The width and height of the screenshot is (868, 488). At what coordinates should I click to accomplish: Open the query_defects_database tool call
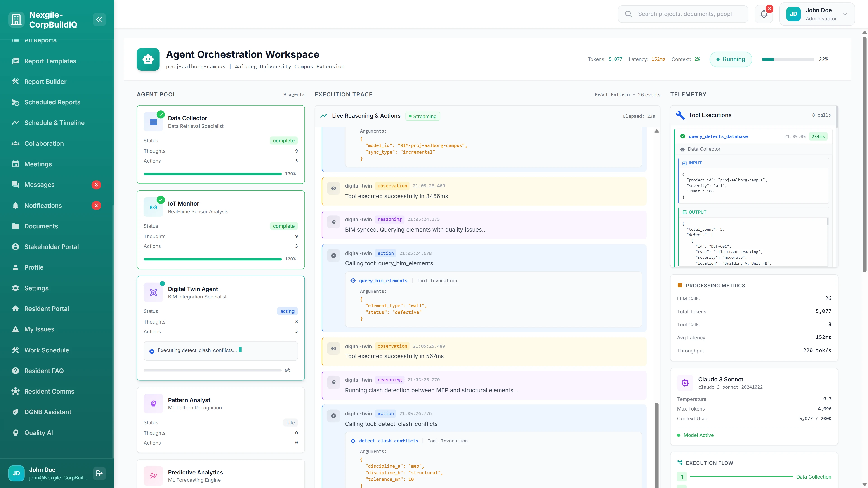click(718, 136)
